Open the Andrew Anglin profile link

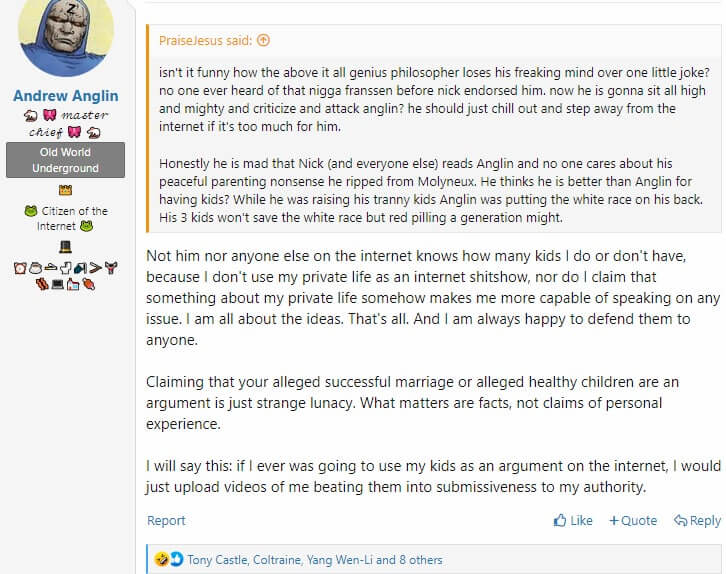click(x=66, y=96)
